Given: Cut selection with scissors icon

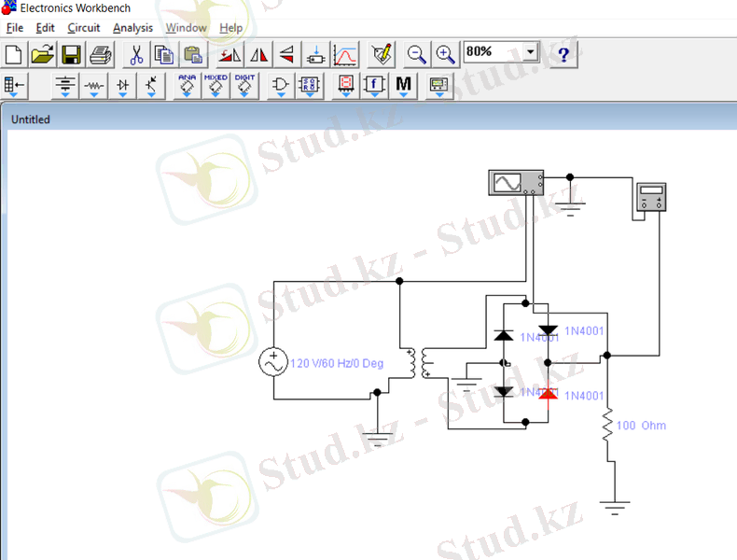Looking at the screenshot, I should tap(136, 53).
